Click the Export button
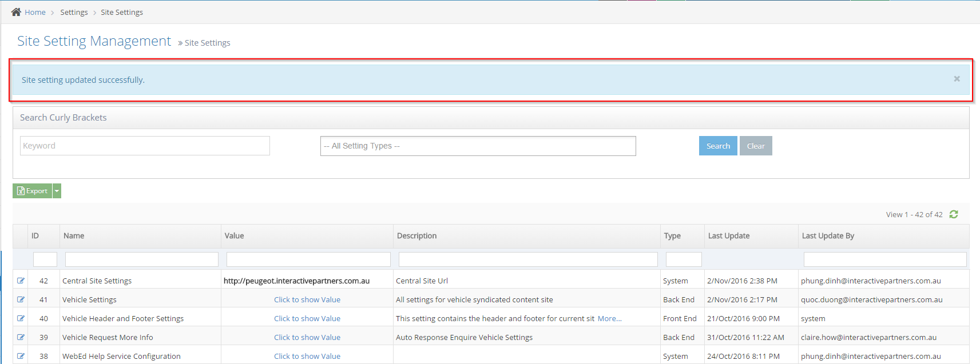This screenshot has width=980, height=364. (x=33, y=191)
